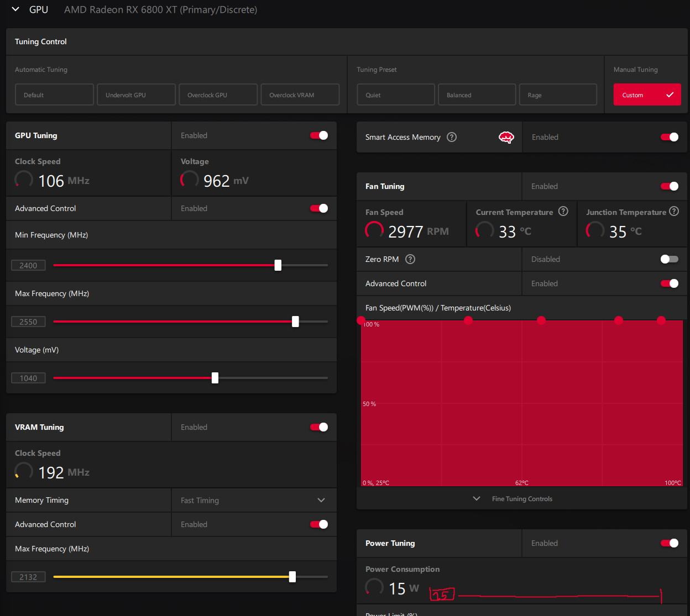The image size is (690, 616).
Task: Toggle Advanced Control under Fan Tuning
Action: point(670,283)
